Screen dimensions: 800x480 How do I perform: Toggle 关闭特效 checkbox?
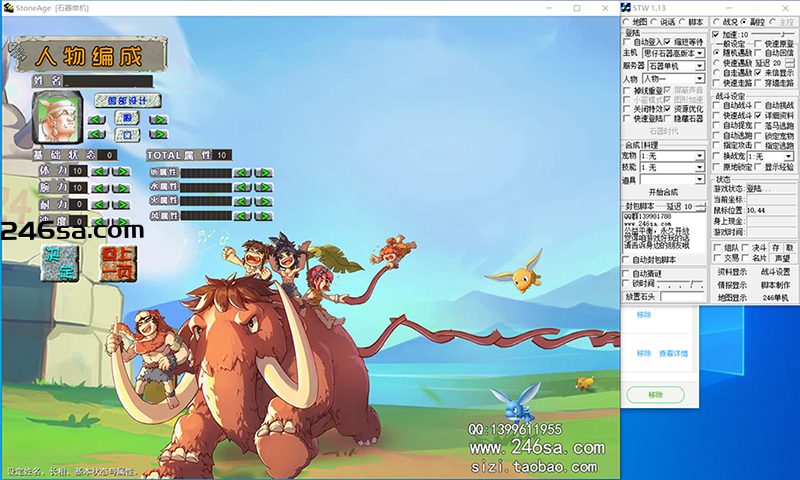pyautogui.click(x=628, y=109)
